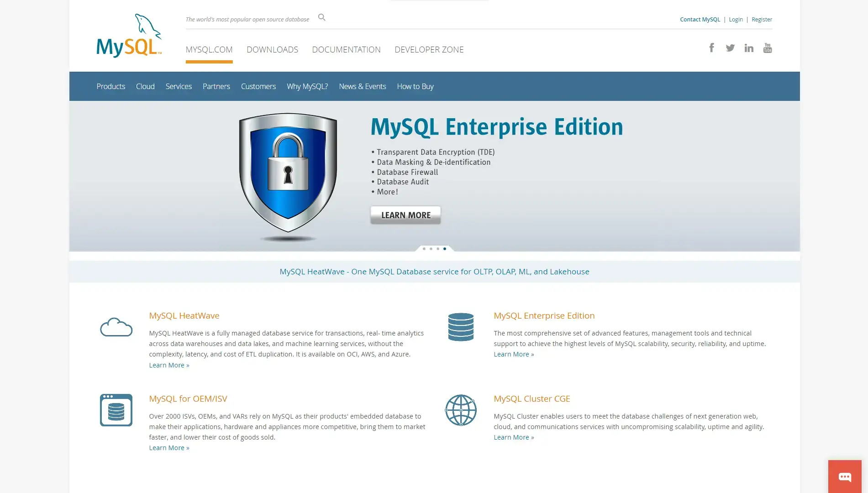This screenshot has width=868, height=493.
Task: Switch to the DEVELOPER ZONE tab
Action: coord(429,49)
